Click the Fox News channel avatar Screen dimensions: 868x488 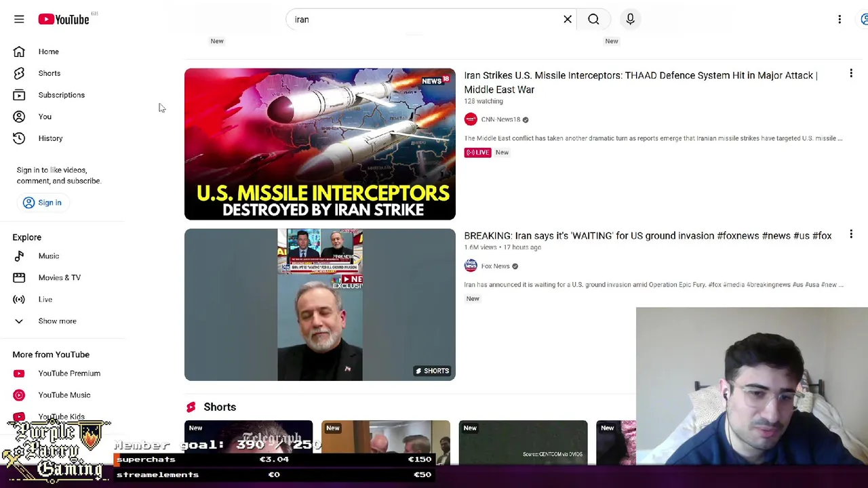pos(471,266)
